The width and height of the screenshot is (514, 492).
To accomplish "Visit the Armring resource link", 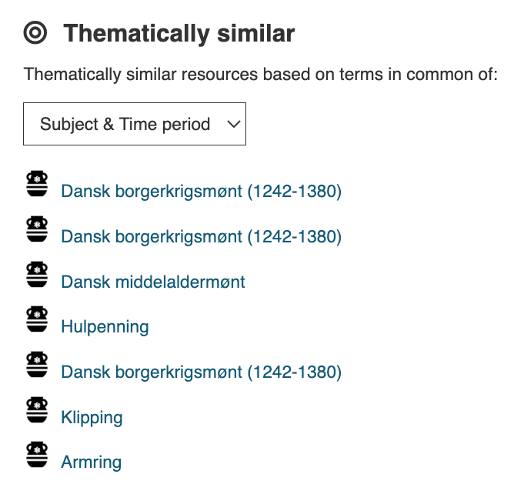I will point(91,463).
